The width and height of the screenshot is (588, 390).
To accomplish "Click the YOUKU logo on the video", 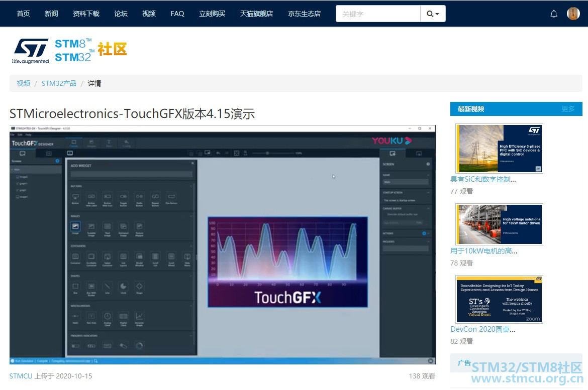I will [392, 141].
